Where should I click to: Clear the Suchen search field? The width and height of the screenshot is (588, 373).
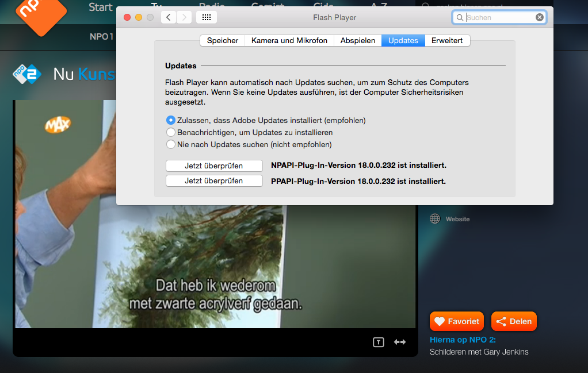[x=539, y=17]
